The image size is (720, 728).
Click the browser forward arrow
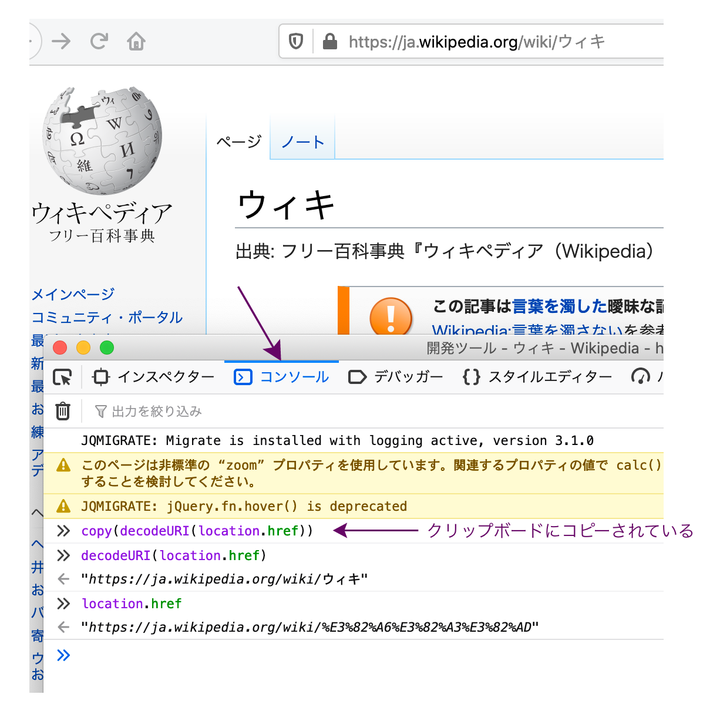coord(61,41)
